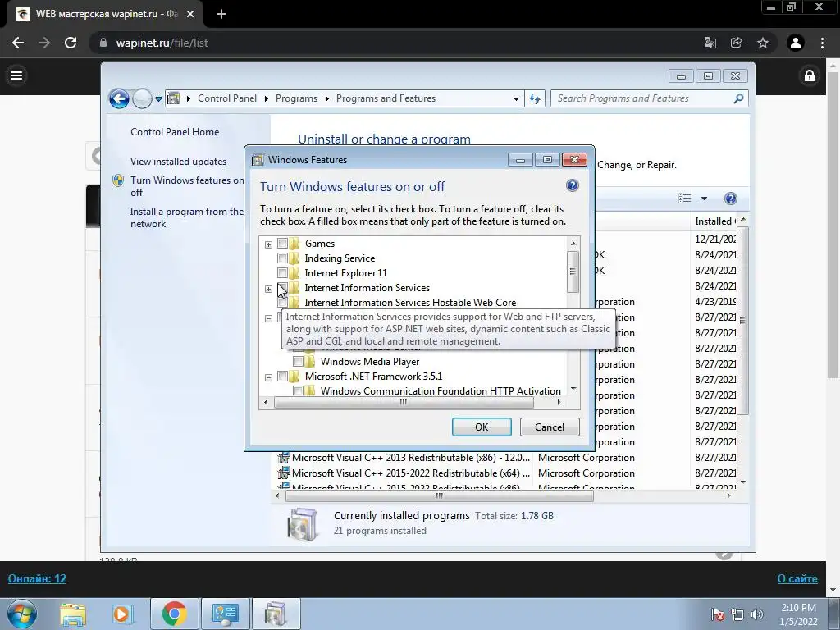Viewport: 840px width, 630px height.
Task: Select Windows Media Player tree item
Action: 370,362
